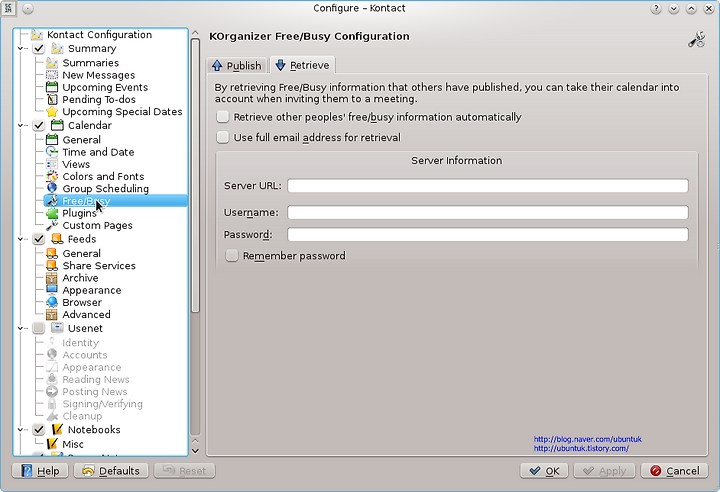Collapse the Summary tree branch
The image size is (720, 492).
click(20, 48)
